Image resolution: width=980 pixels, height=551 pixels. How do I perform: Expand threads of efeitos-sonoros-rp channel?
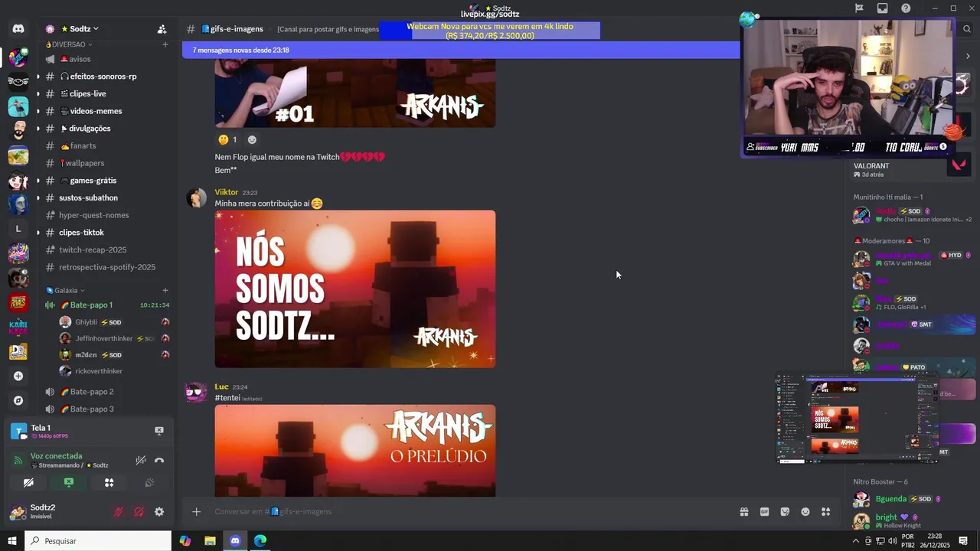(x=38, y=77)
